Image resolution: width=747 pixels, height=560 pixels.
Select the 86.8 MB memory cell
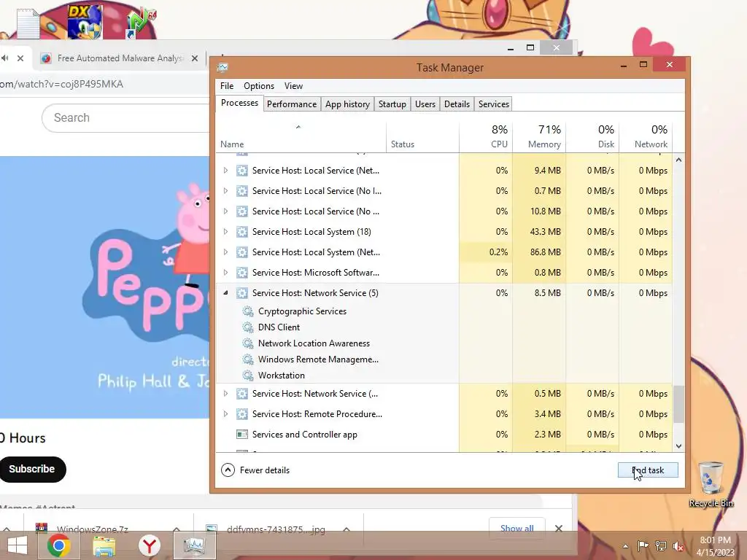coord(539,252)
